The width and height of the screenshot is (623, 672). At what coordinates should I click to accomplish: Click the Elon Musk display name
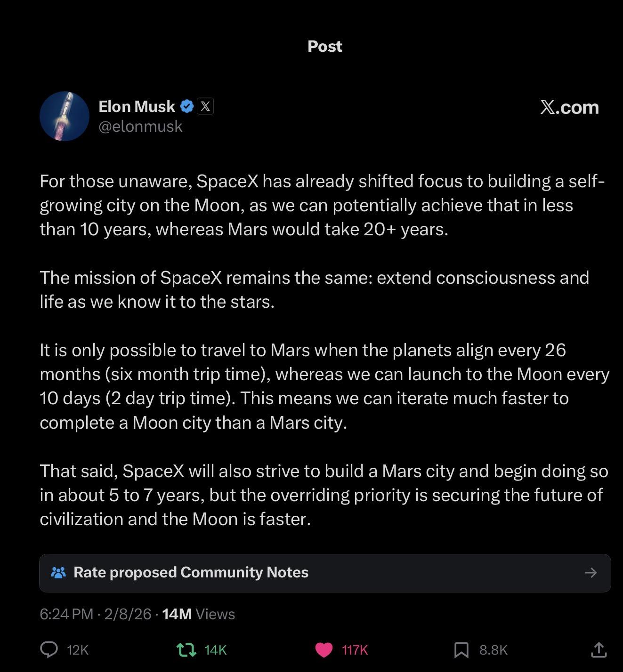[x=137, y=106]
